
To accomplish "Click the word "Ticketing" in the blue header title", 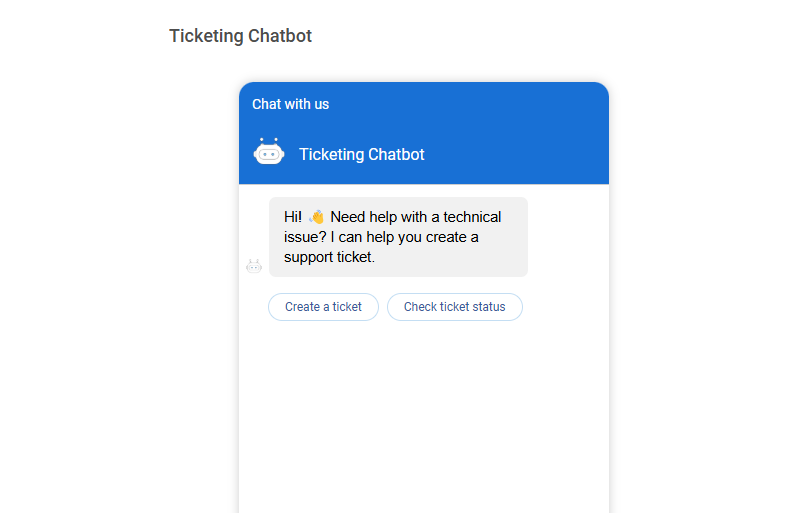I will (x=332, y=154).
